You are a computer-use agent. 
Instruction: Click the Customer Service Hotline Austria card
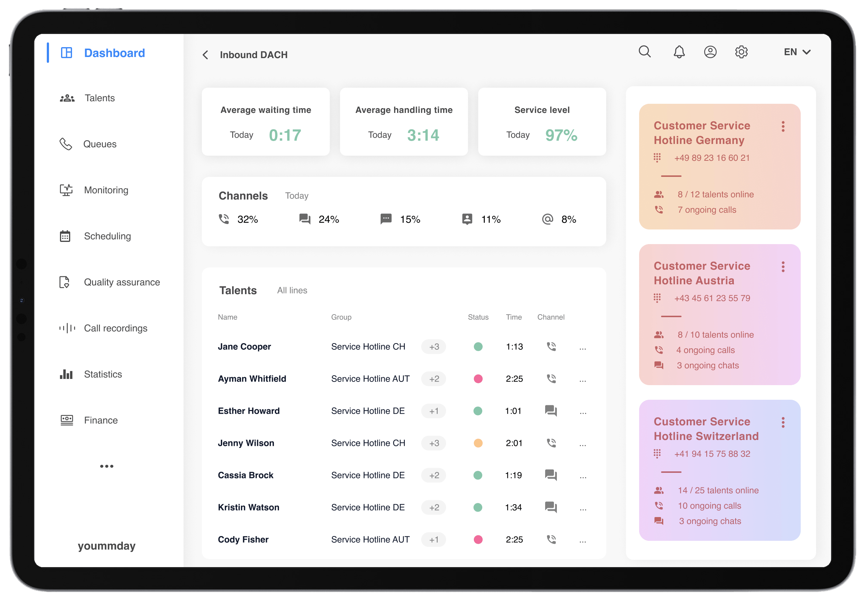[x=720, y=315]
